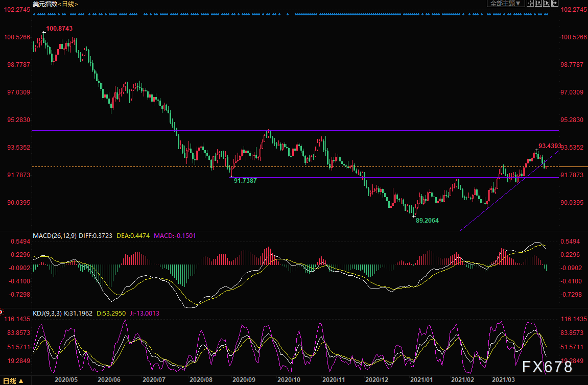Click the DIFF:0.3723 value

click(x=95, y=236)
